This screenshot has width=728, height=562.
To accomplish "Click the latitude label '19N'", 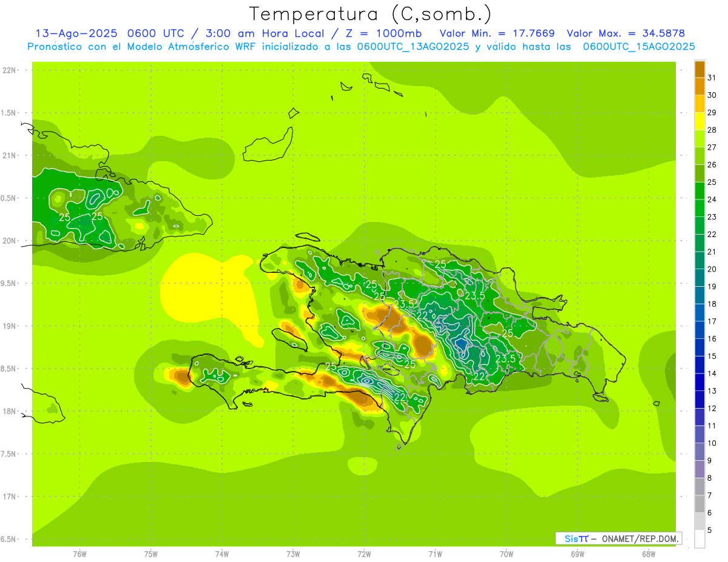I will tap(8, 326).
